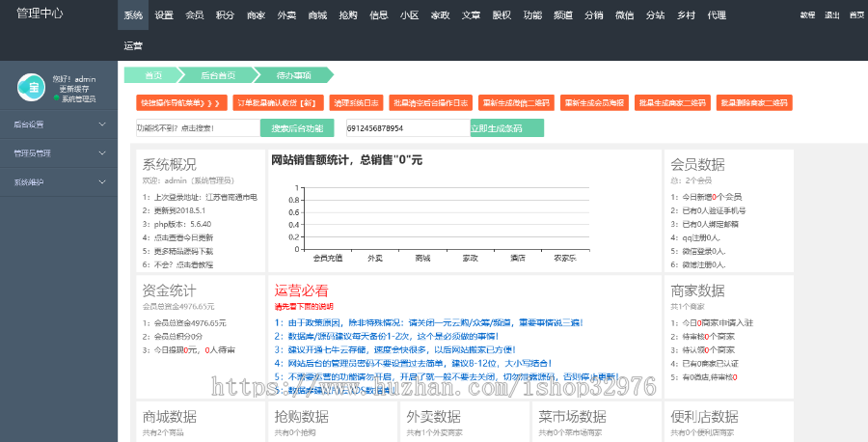Viewport: 868px width, 442px height.
Task: Open the 积分 menu item
Action: [x=225, y=14]
